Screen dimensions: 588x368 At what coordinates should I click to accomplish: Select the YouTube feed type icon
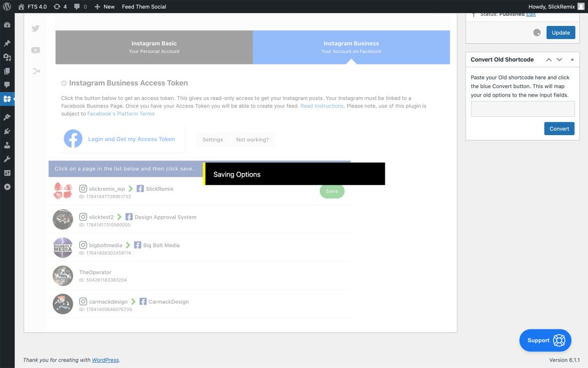click(x=36, y=50)
